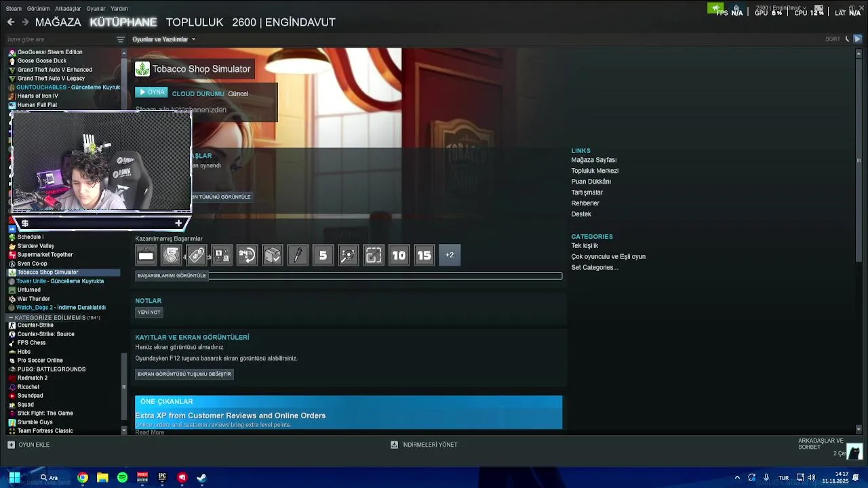868x488 pixels.
Task: Open the Arkadaşlar menu
Action: tap(68, 9)
